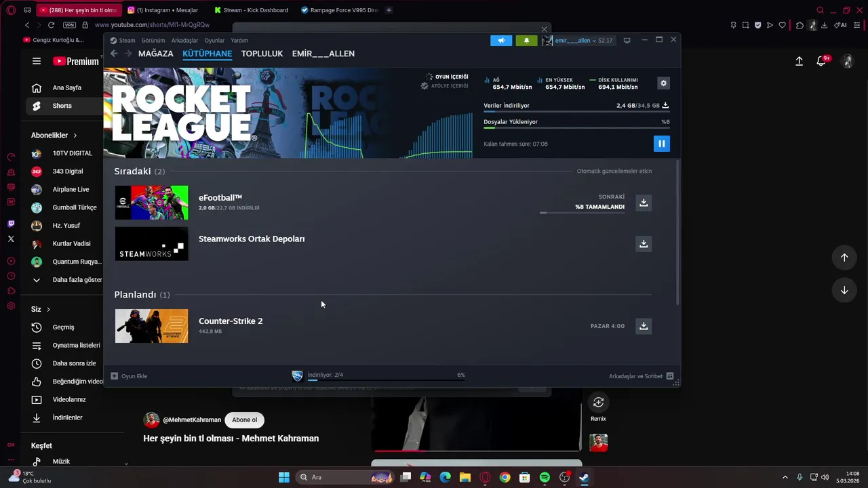Open YouTube notifications bell
Image resolution: width=868 pixels, height=488 pixels.
(x=821, y=61)
